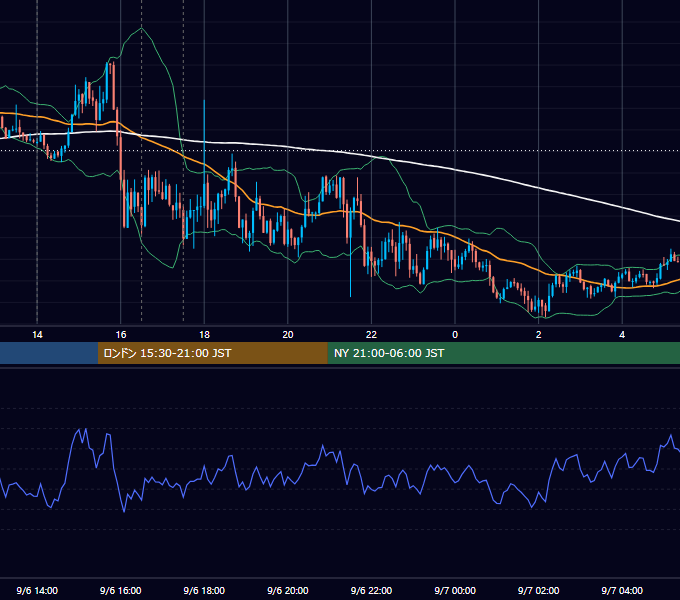Click the NY 21:00-06:00 JST session bar
This screenshot has width=680, height=600.
point(503,353)
